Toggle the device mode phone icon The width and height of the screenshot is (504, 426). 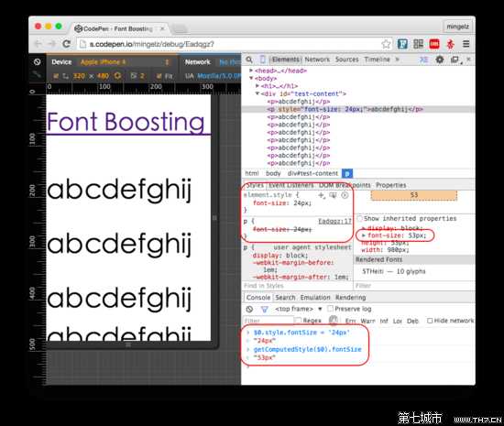click(x=263, y=60)
